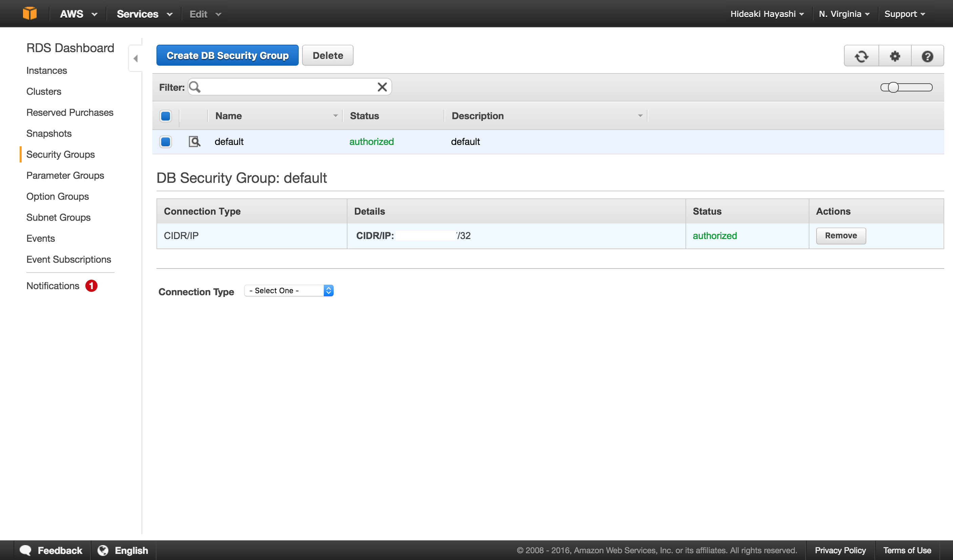953x560 pixels.
Task: Click the 'default' name cell
Action: 229,142
